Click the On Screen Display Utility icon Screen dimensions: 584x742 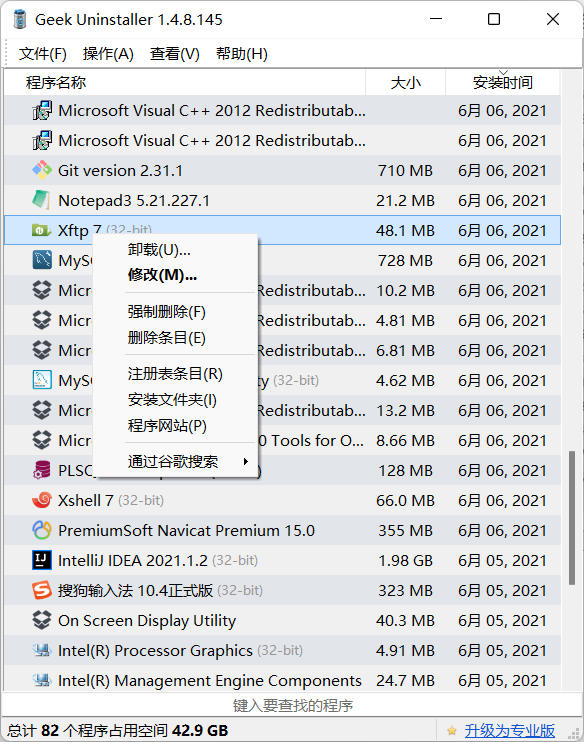[x=42, y=620]
